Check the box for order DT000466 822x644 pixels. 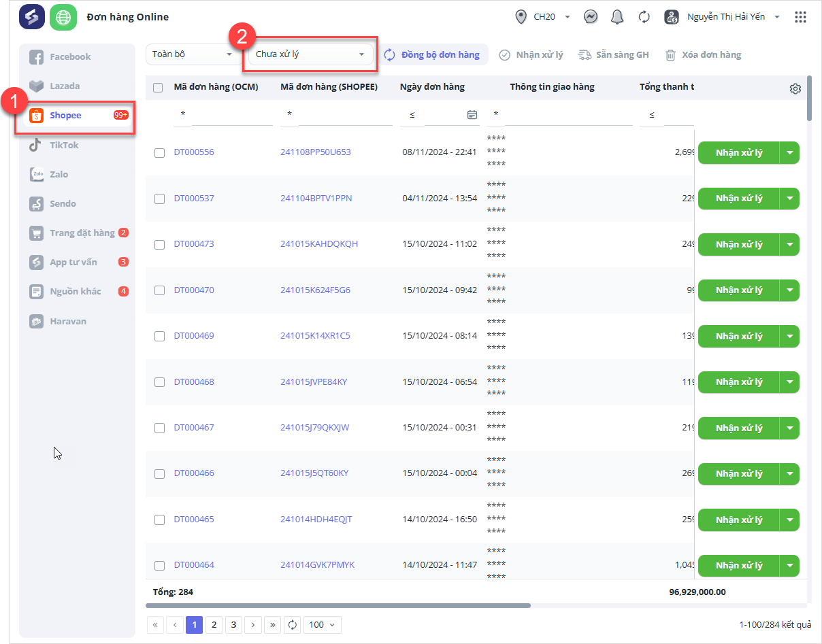[159, 473]
